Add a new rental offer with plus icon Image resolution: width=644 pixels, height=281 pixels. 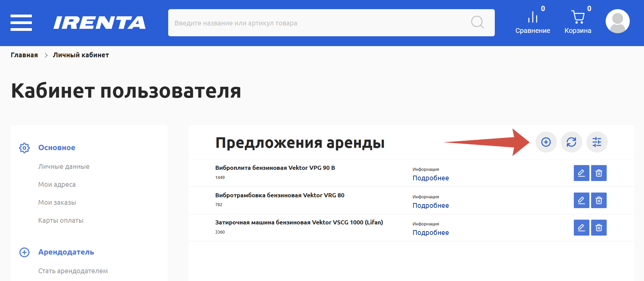point(546,142)
